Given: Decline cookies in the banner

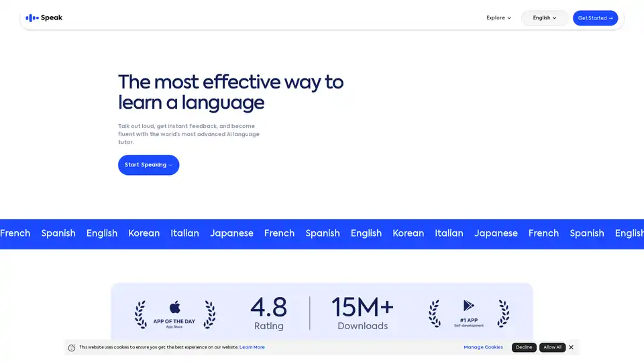Looking at the screenshot, I should 524,347.
